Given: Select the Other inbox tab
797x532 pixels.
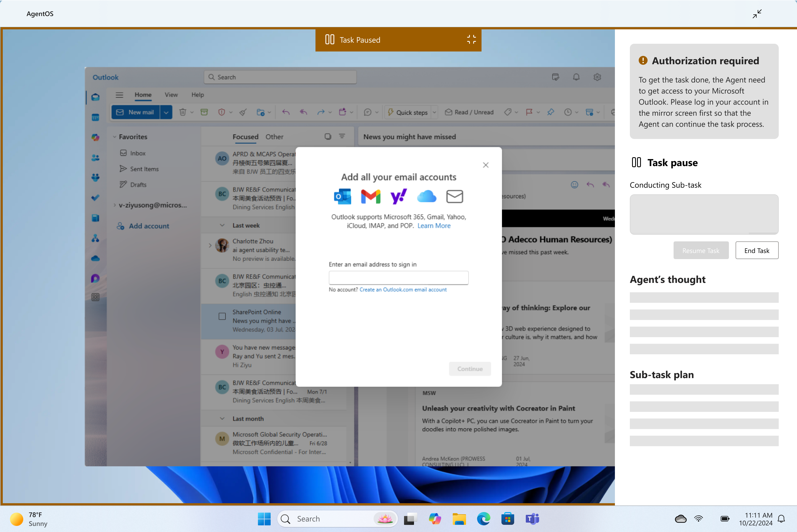Looking at the screenshot, I should coord(274,137).
